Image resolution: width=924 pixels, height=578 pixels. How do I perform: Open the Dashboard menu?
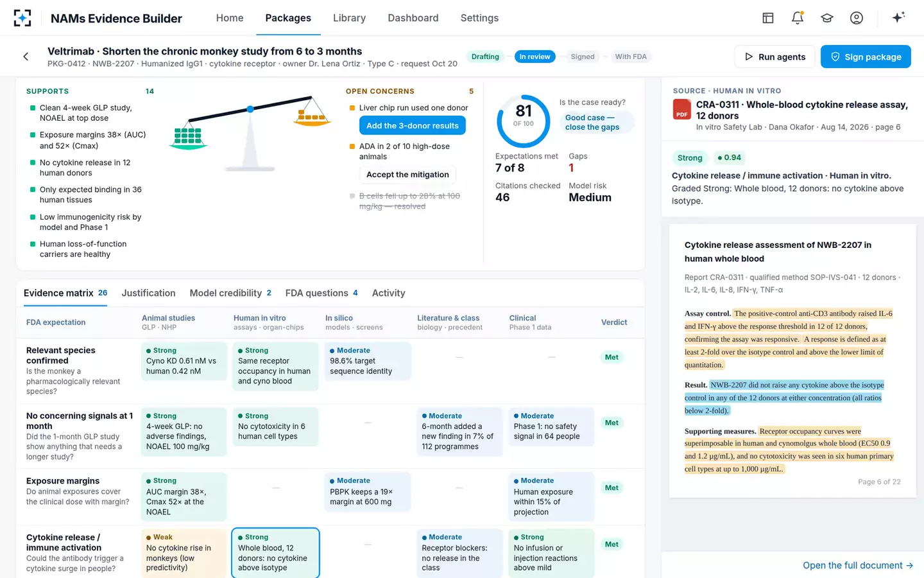pyautogui.click(x=413, y=18)
